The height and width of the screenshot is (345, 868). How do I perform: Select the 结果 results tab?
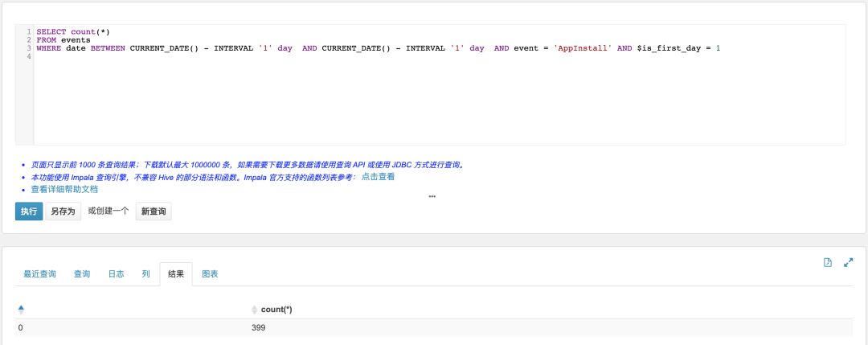(x=175, y=274)
